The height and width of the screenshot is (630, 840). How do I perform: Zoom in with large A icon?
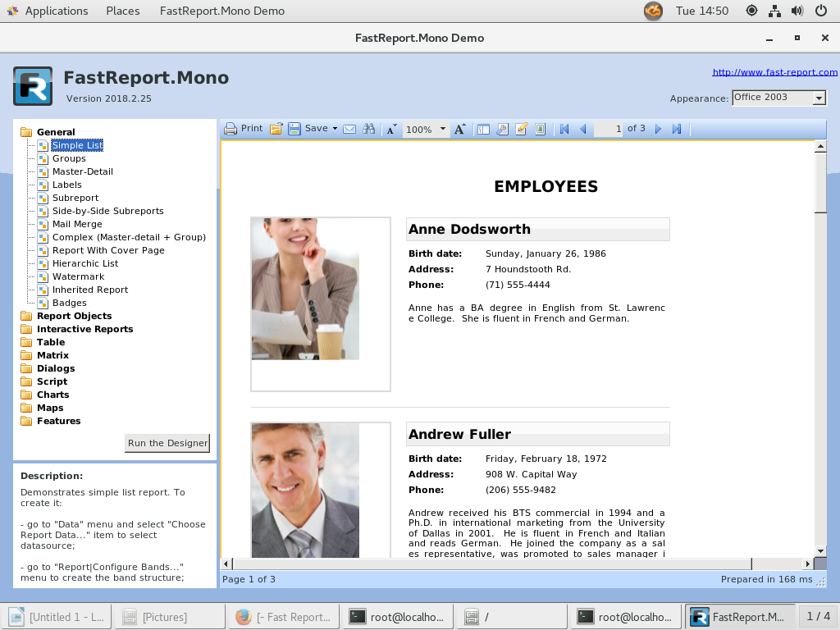pyautogui.click(x=459, y=129)
